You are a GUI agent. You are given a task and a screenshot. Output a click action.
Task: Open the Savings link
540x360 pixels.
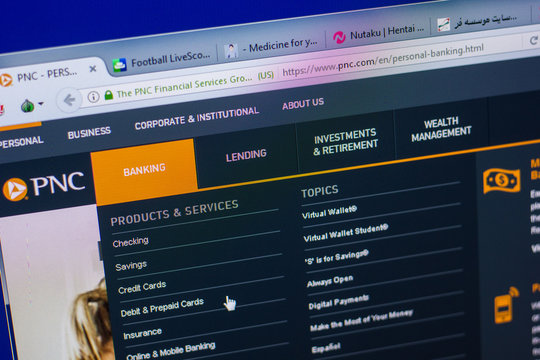[131, 266]
